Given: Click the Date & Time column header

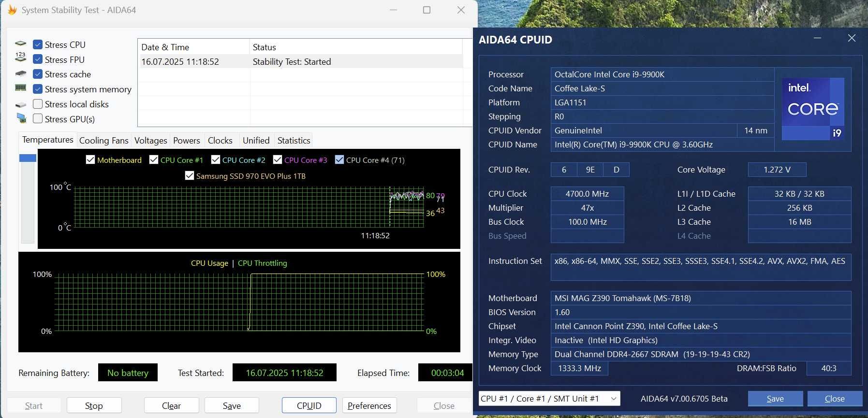Looking at the screenshot, I should [x=193, y=47].
